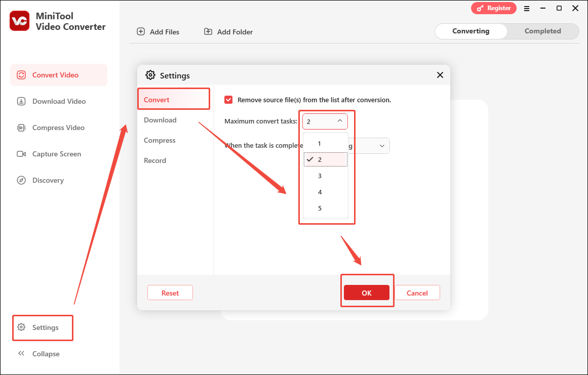Click the Add Folder icon

coord(208,31)
